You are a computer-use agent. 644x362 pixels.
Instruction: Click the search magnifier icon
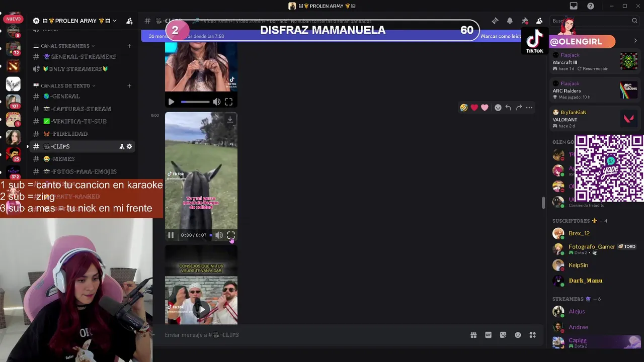click(634, 21)
